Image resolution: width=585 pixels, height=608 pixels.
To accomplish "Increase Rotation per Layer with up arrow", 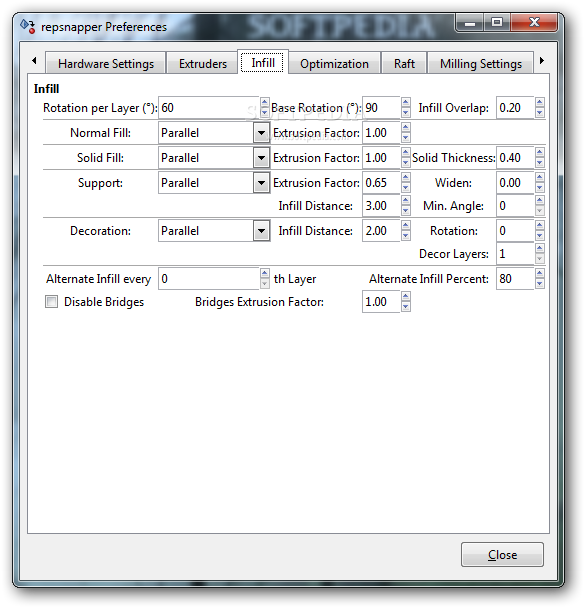I will (264, 102).
